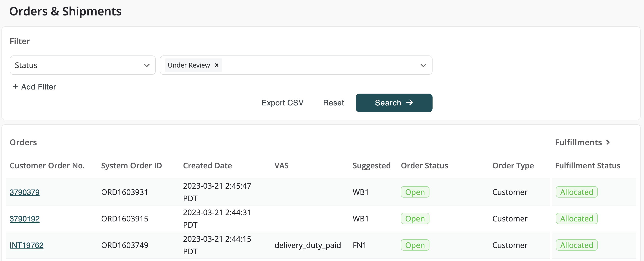Image resolution: width=644 pixels, height=261 pixels.
Task: Click the Created Date column header
Action: (x=207, y=165)
